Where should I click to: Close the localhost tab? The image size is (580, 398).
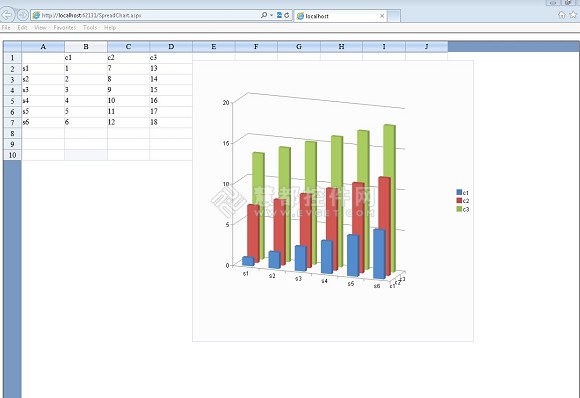(382, 16)
